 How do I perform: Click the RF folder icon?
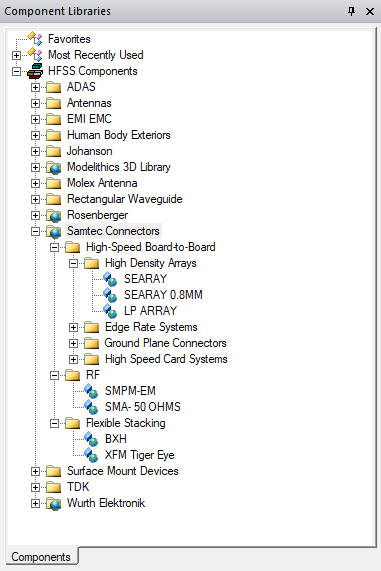click(72, 375)
